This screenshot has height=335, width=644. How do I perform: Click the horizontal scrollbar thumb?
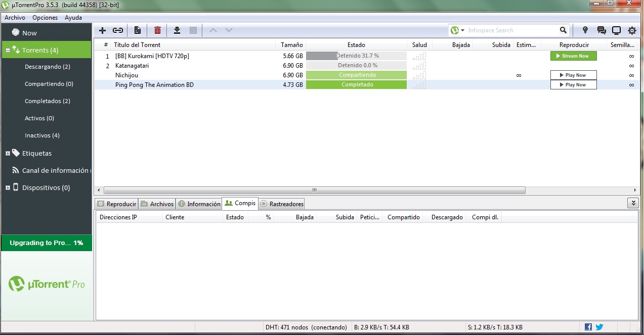(x=314, y=190)
